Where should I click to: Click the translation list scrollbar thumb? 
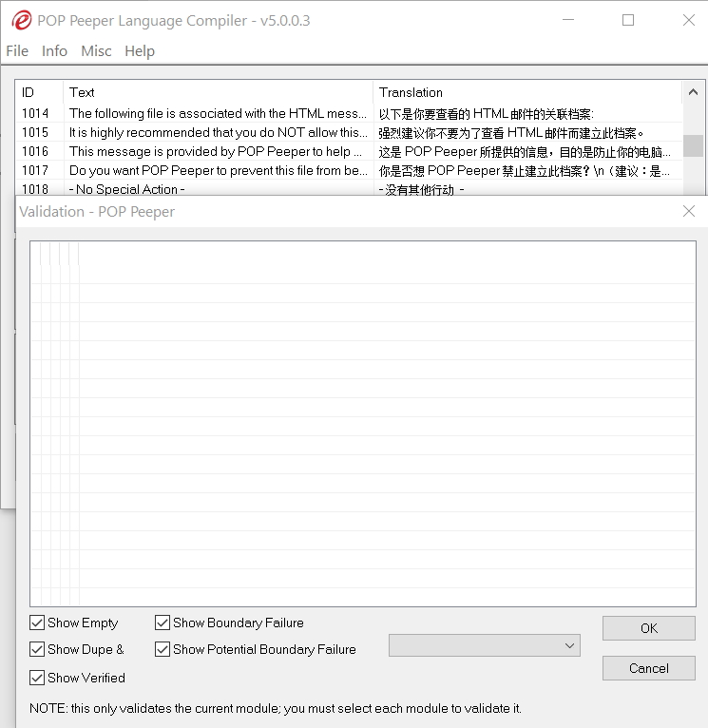pos(693,145)
